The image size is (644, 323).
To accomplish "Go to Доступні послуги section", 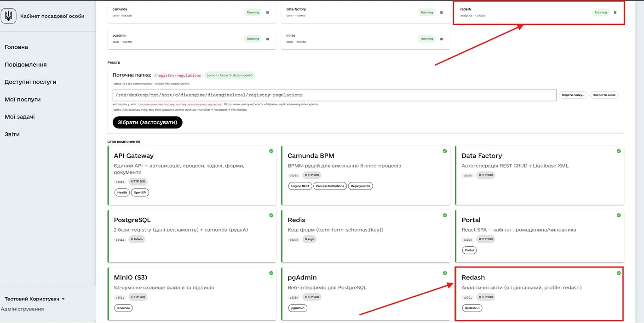I will 30,82.
